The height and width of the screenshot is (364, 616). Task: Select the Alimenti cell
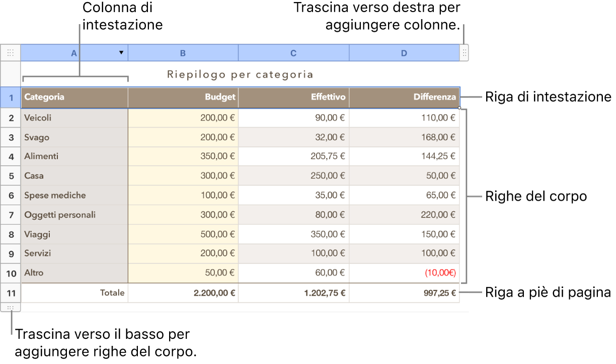coord(74,157)
